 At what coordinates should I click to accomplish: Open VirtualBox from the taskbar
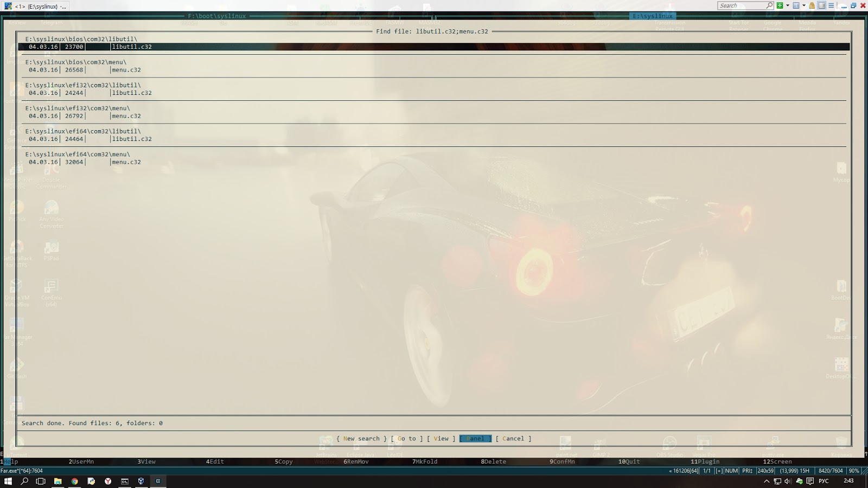pyautogui.click(x=141, y=481)
